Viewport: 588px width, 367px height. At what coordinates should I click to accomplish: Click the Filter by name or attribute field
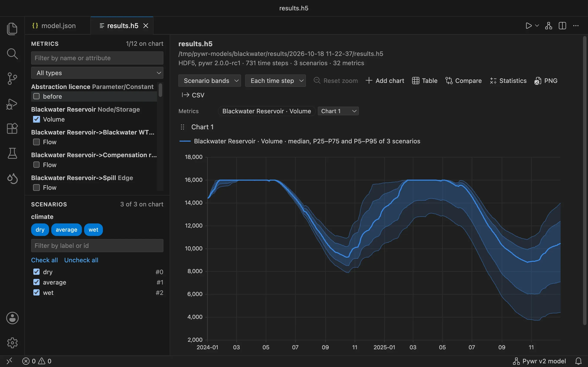97,58
